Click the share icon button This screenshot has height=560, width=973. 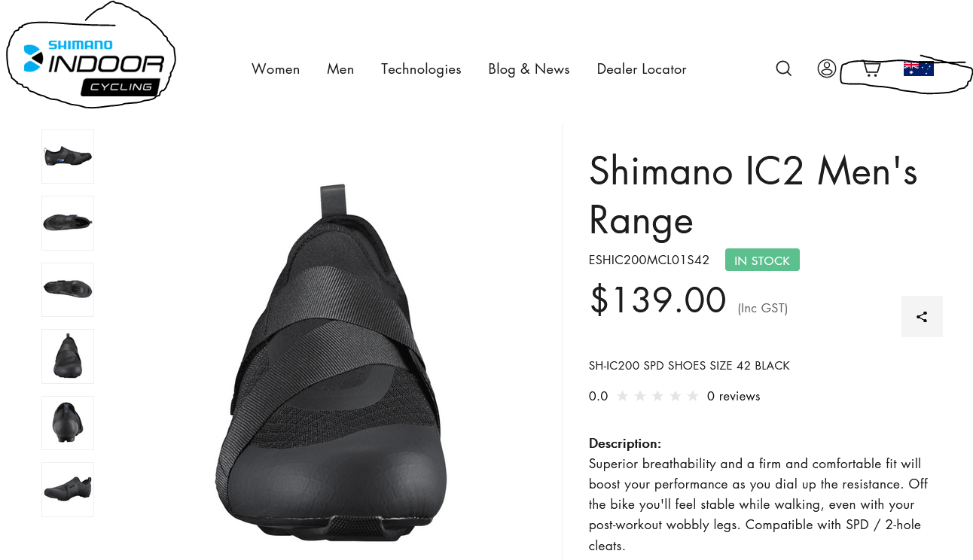pyautogui.click(x=922, y=316)
